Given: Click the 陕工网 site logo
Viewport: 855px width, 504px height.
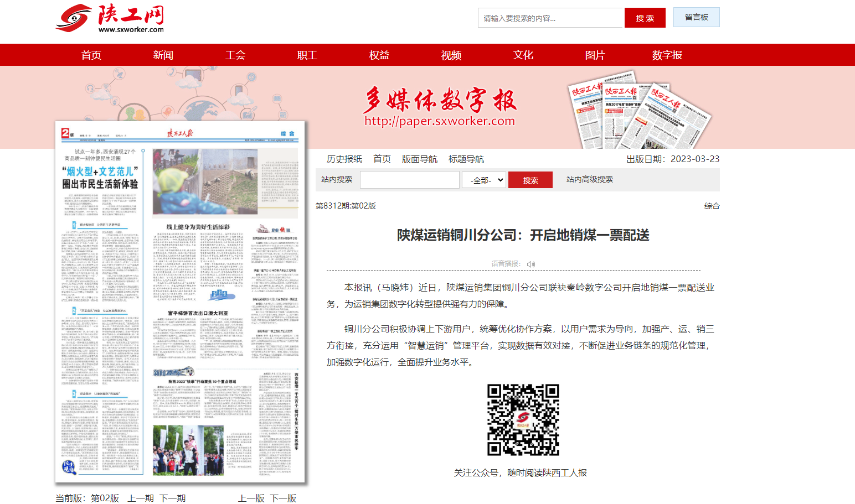Looking at the screenshot, I should 110,18.
